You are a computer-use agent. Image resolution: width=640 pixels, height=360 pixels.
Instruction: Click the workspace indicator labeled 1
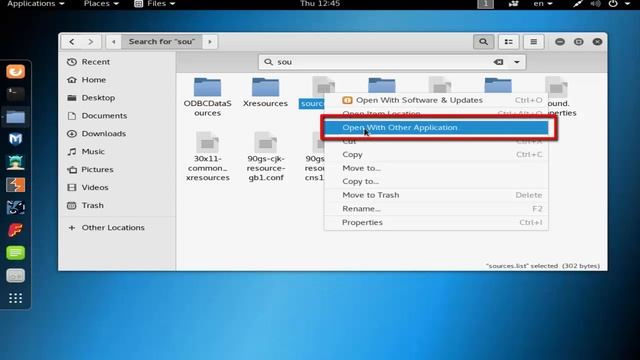tap(485, 4)
